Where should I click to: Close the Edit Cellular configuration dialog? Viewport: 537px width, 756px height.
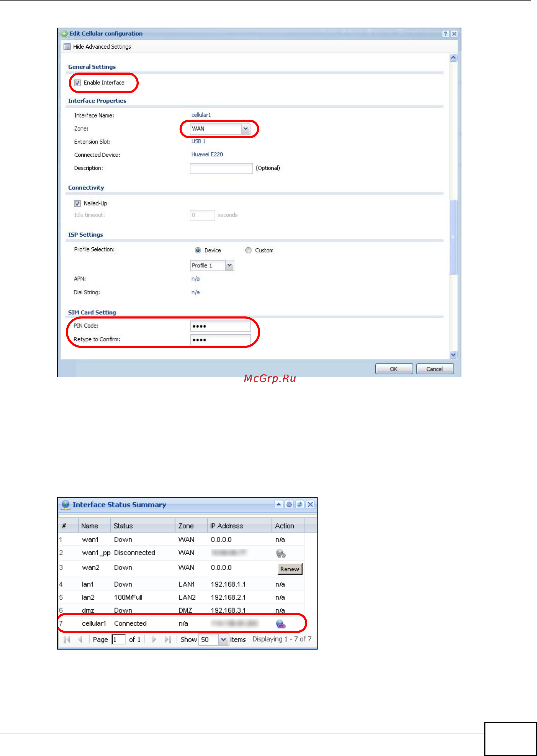tap(454, 34)
